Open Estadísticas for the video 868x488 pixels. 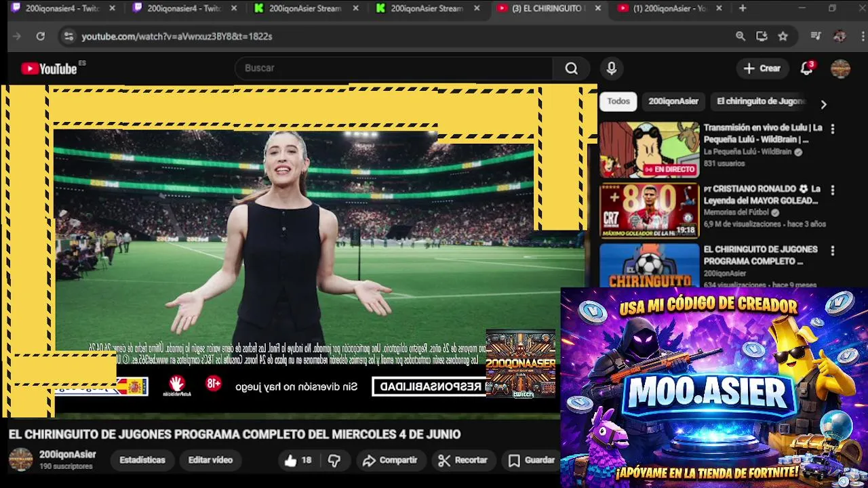coord(142,460)
